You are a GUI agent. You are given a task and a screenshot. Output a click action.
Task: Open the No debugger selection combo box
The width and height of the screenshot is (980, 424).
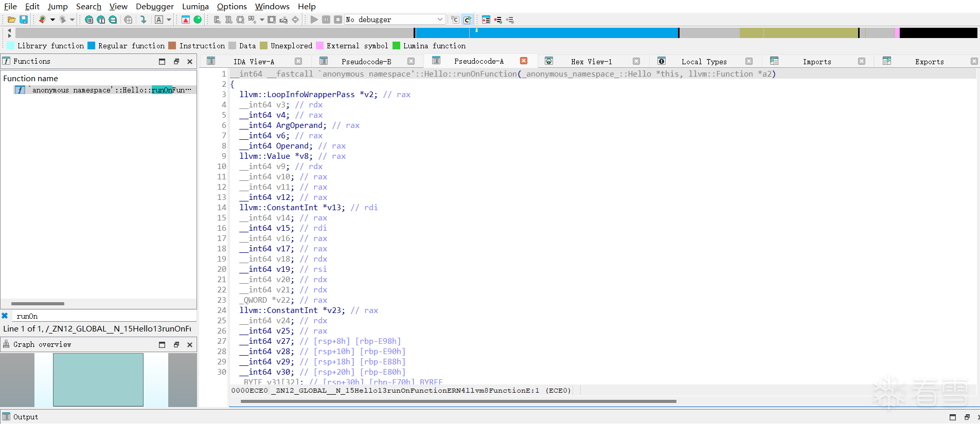pos(395,20)
